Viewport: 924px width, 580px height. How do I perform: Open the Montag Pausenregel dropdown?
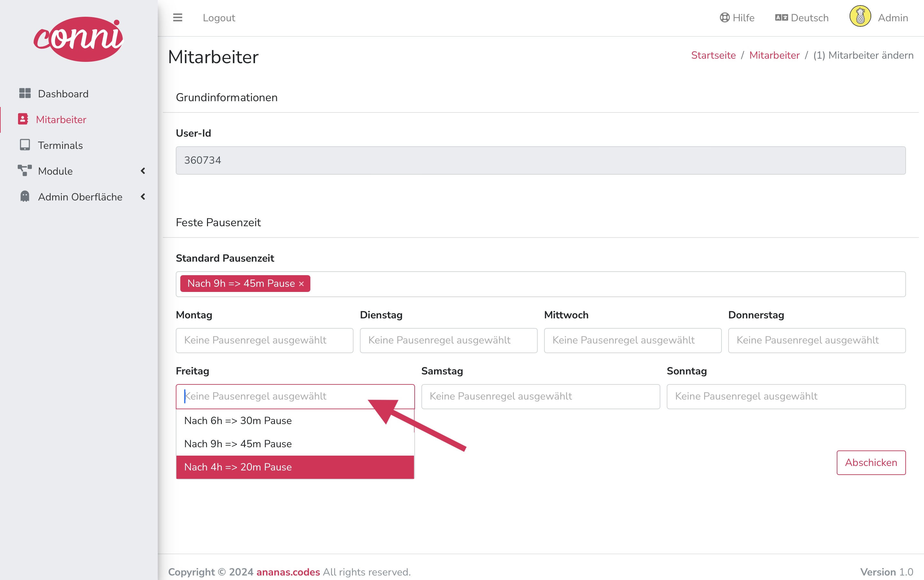(264, 340)
